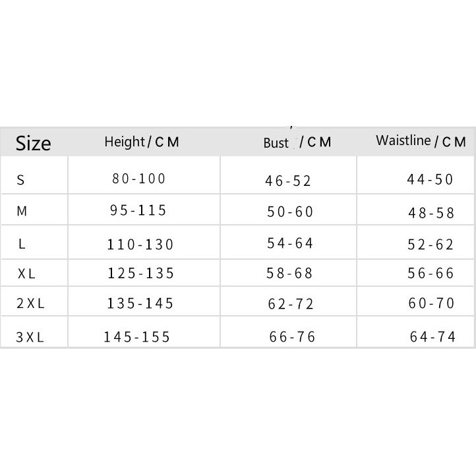Click the bust value 46-52
Image resolution: width=476 pixels, height=476 pixels.
click(288, 181)
